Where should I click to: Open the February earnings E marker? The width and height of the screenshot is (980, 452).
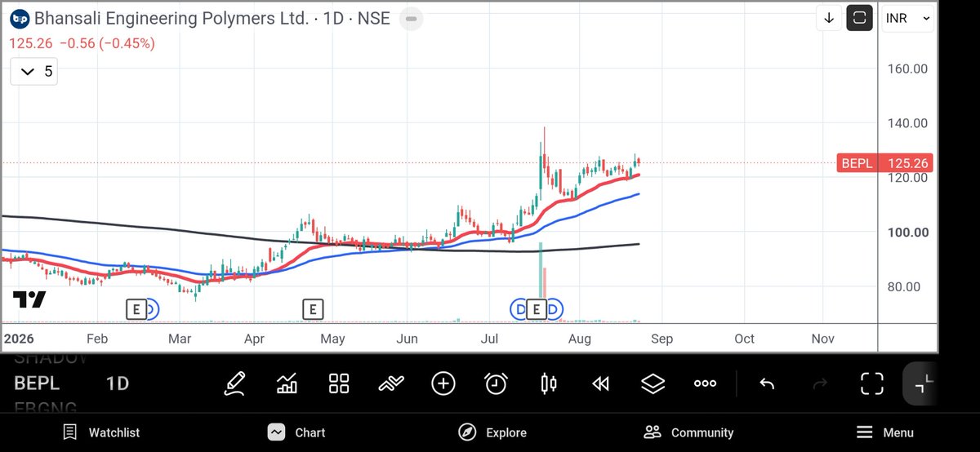point(136,309)
